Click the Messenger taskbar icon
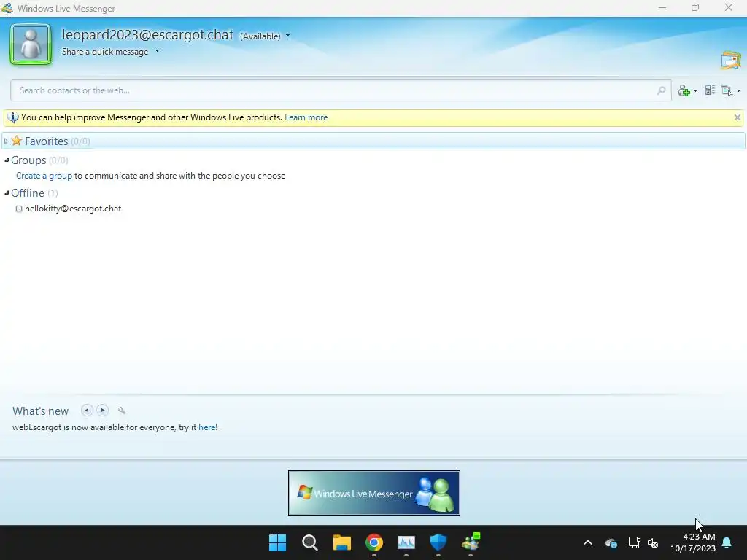747x560 pixels. (x=471, y=542)
